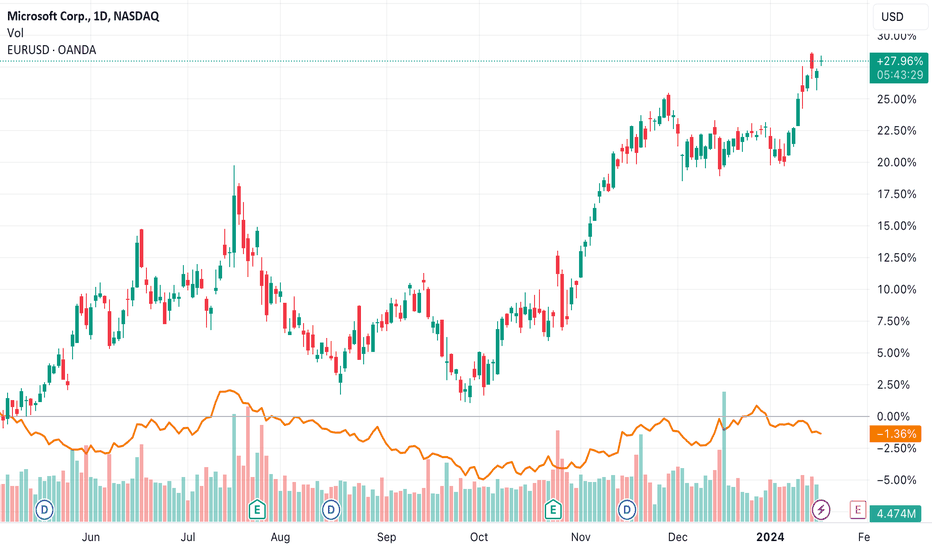Image resolution: width=932 pixels, height=550 pixels.
Task: Click the 22.50% axis label
Action: (x=896, y=131)
